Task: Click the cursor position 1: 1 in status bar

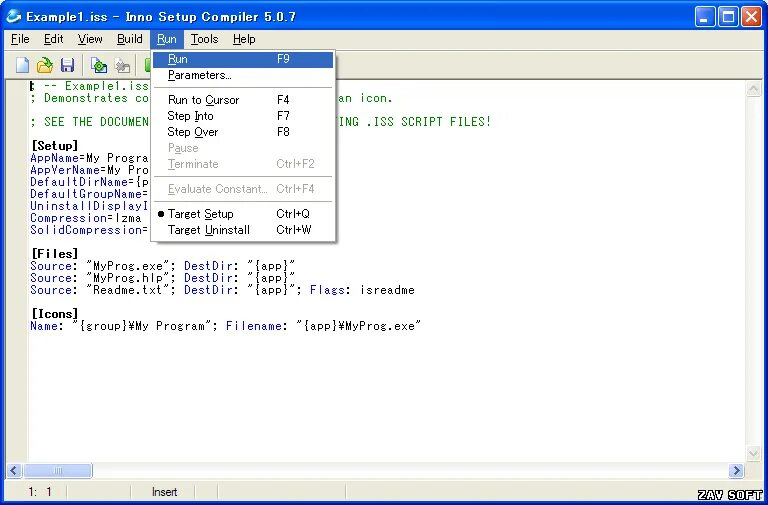Action: coord(40,492)
